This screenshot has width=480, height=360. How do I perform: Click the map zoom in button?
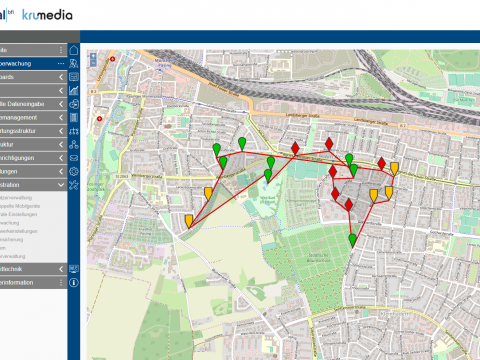[93, 56]
